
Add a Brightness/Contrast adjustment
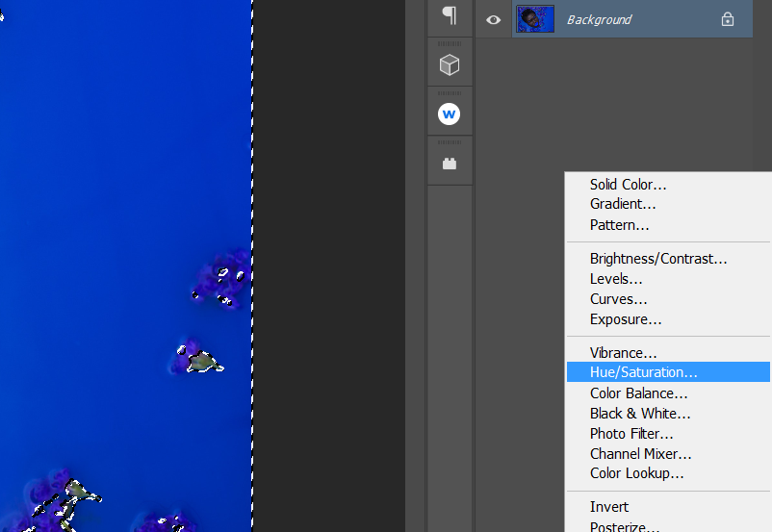pos(658,259)
